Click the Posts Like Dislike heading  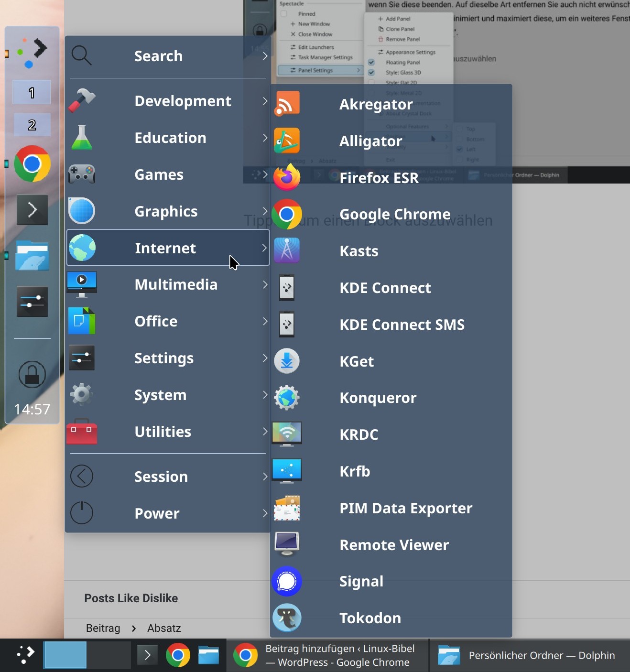(131, 598)
